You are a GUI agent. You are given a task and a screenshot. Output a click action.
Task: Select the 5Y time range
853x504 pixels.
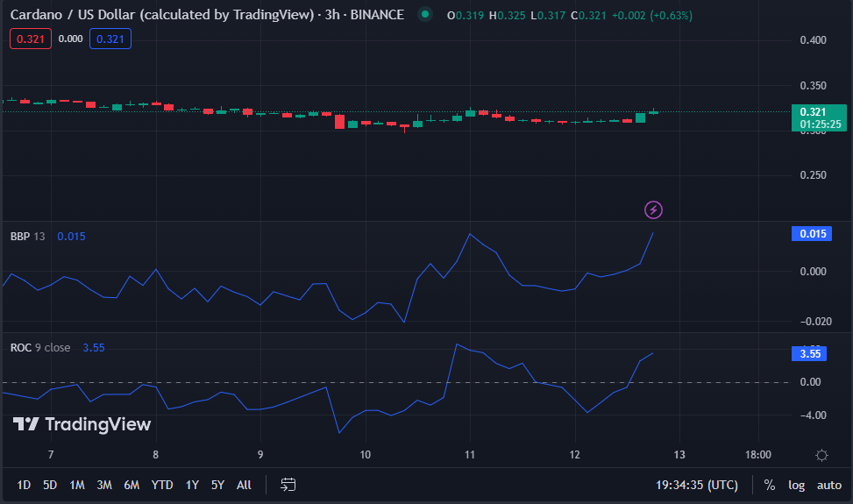coord(217,485)
